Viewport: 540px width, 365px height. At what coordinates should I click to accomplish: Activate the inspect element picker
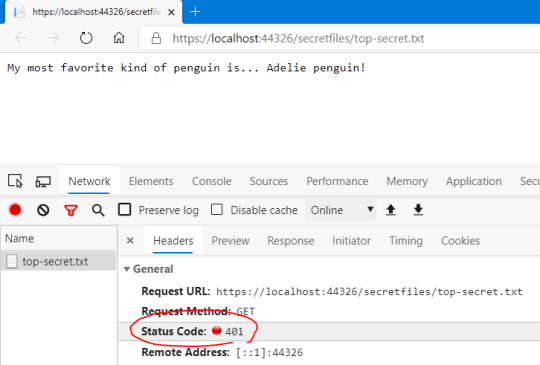[x=15, y=181]
